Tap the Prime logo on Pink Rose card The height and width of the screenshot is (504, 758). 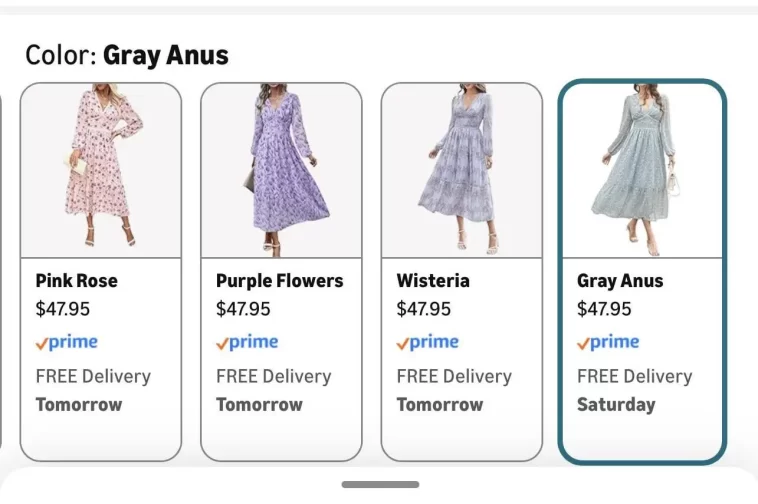coord(67,342)
